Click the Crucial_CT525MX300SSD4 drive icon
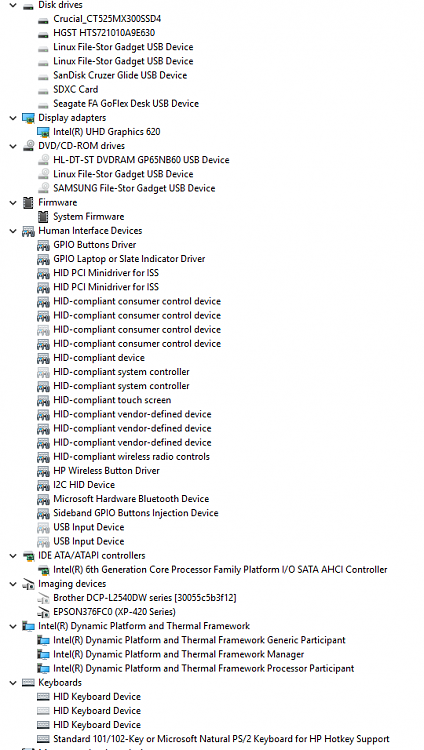The width and height of the screenshot is (424, 750). (44, 20)
